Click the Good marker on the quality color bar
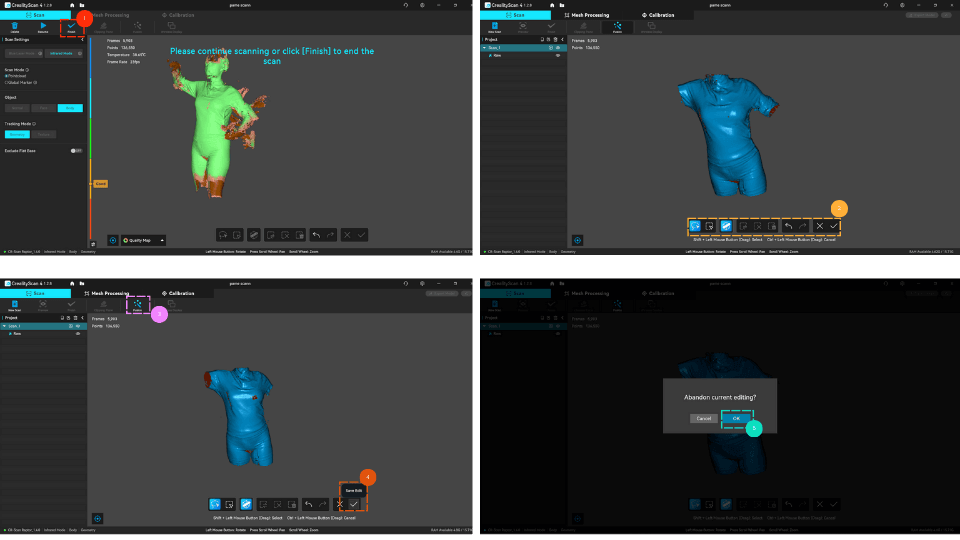Viewport: 960px width, 540px height. pos(100,184)
